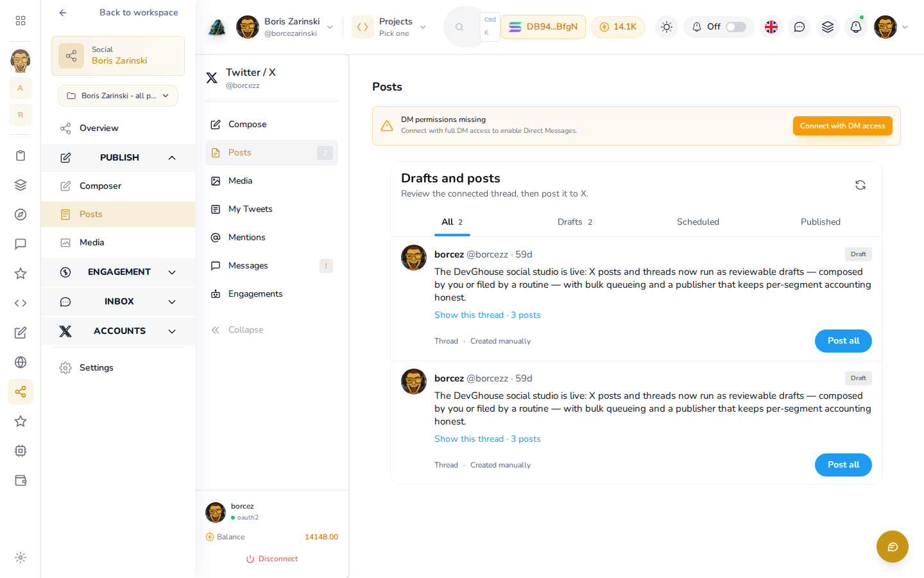Expand the INBOX section
This screenshot has width=924, height=578.
click(x=118, y=302)
